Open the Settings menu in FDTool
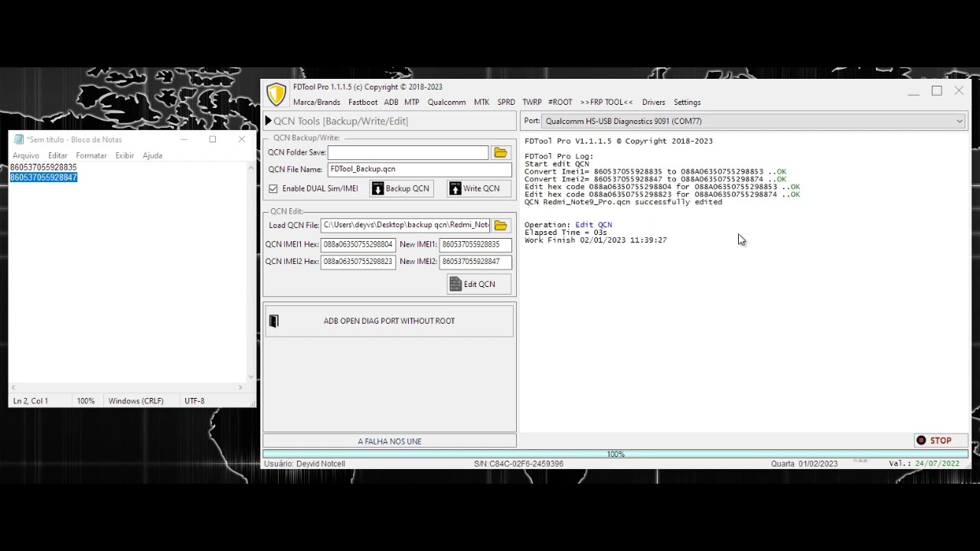The width and height of the screenshot is (980, 551). (687, 102)
